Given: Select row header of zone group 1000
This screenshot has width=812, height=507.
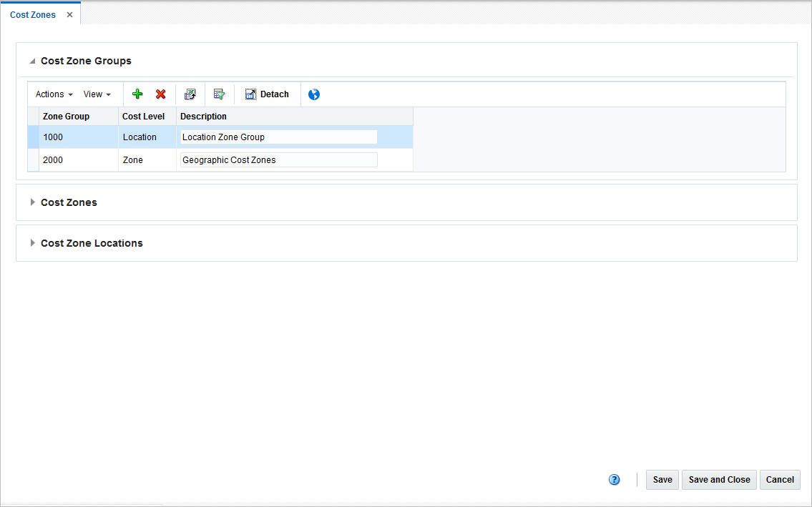Looking at the screenshot, I should (x=33, y=137).
